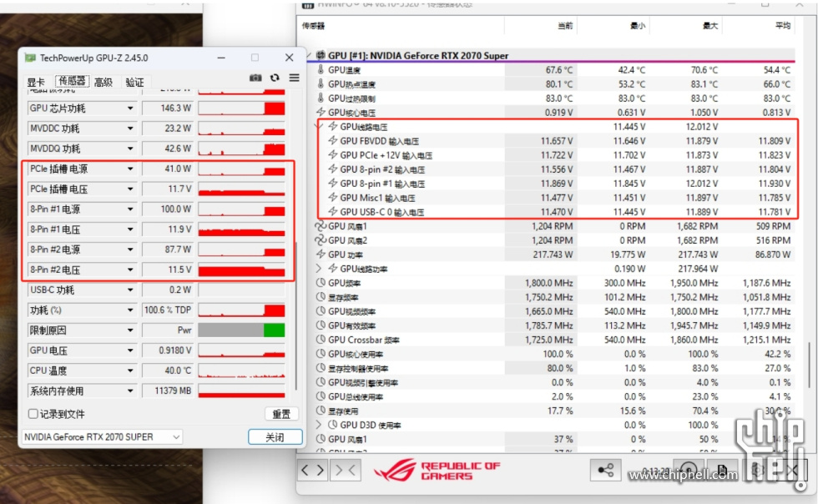Click the 8-Pin #2 电压 red graph
The height and width of the screenshot is (504, 818).
241,270
